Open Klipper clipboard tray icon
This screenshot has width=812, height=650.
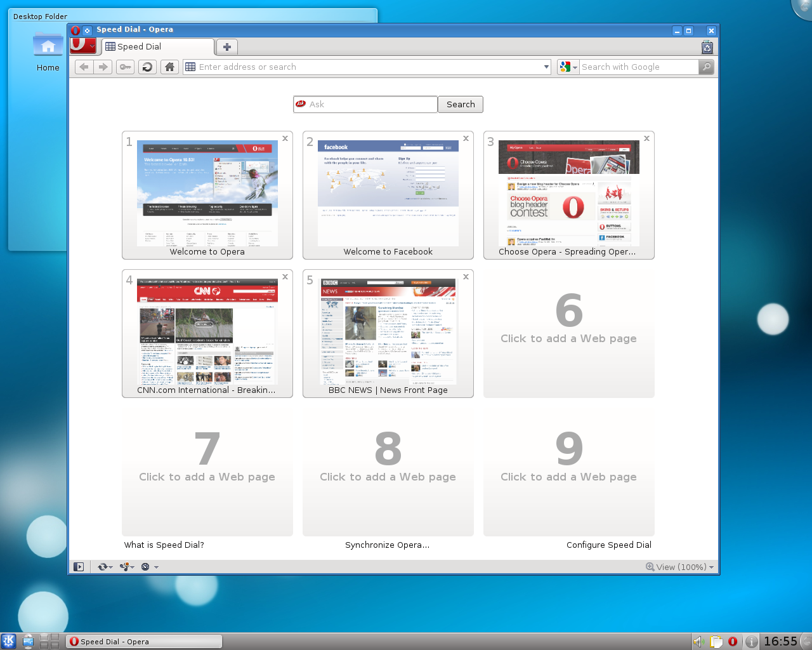[716, 641]
